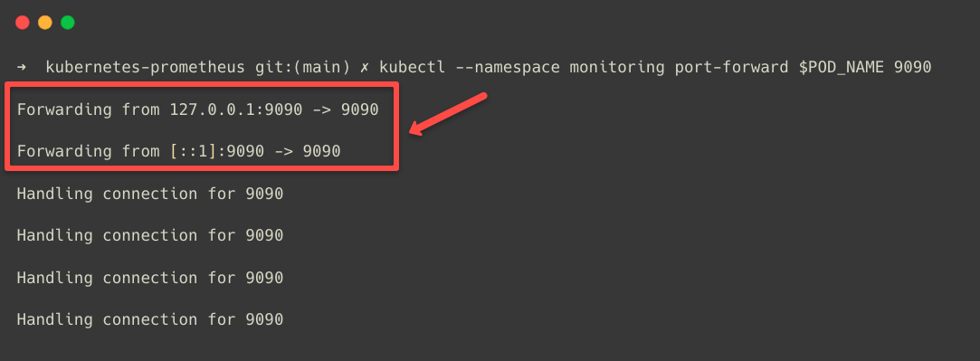Screen dimensions: 980x361
Task: Click the port-forward subcommand text
Action: [731, 68]
